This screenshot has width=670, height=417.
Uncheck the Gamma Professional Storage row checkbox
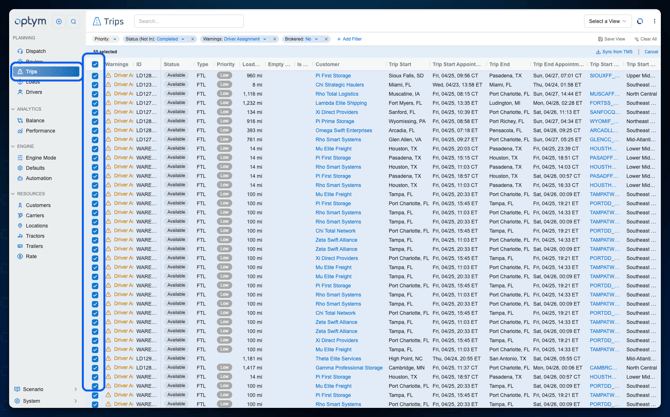tap(95, 368)
